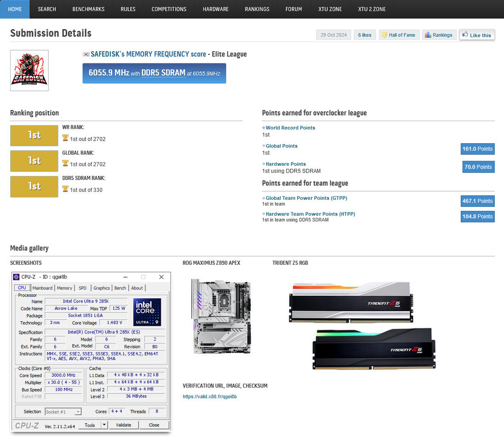Switch to the Memory tab in CPU-Z
This screenshot has width=504, height=442.
click(x=64, y=288)
